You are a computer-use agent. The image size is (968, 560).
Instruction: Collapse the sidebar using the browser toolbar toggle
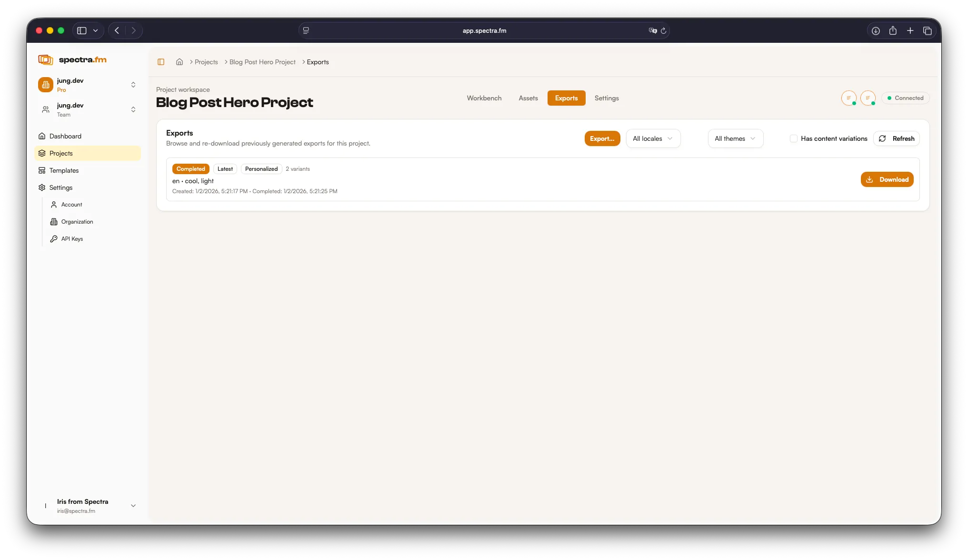81,30
